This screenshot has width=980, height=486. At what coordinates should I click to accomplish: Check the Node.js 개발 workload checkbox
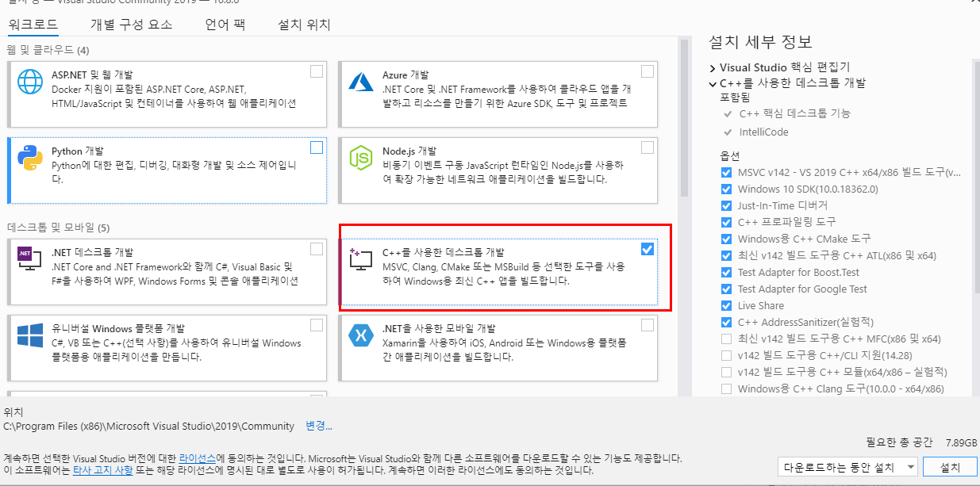click(648, 147)
